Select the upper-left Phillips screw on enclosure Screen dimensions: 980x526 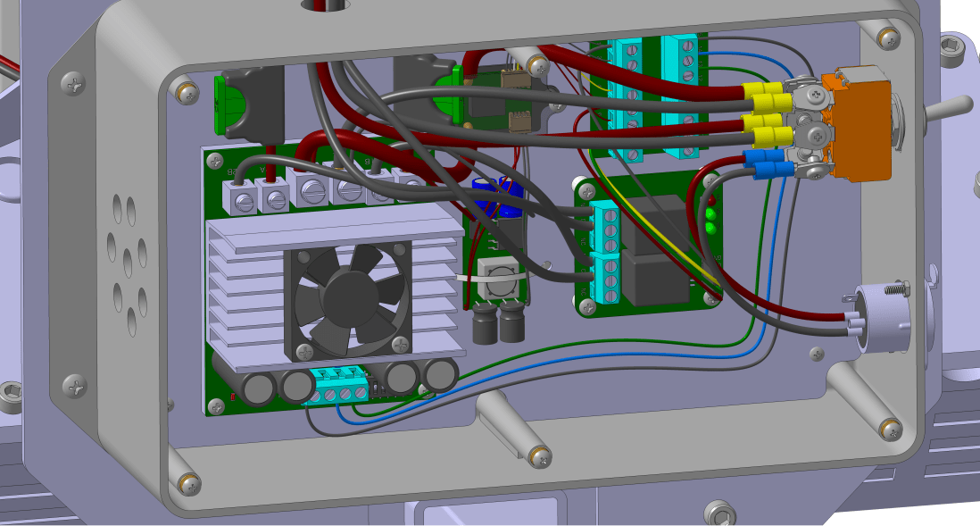point(74,84)
